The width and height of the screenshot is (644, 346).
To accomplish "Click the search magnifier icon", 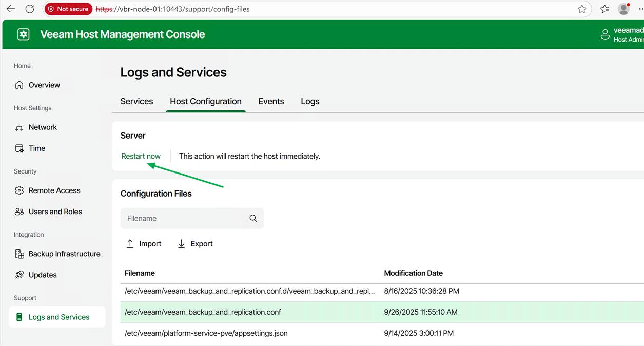I will point(253,218).
